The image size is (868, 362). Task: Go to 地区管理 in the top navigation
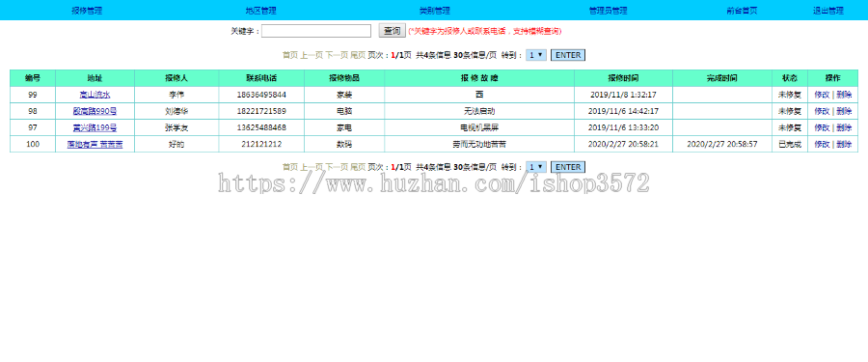[260, 11]
